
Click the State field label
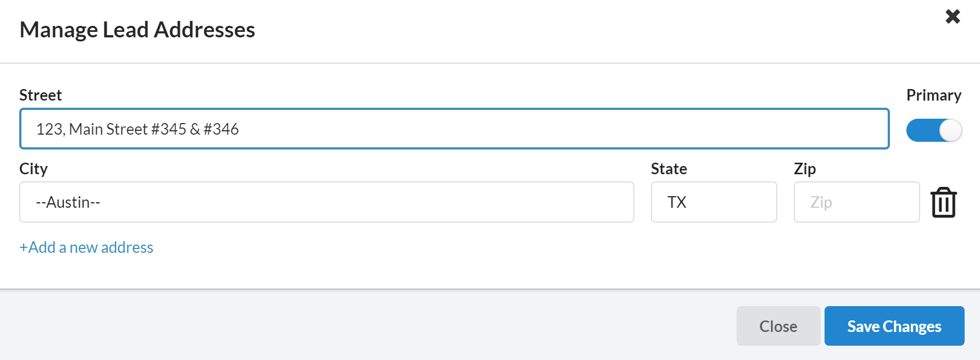click(x=669, y=169)
